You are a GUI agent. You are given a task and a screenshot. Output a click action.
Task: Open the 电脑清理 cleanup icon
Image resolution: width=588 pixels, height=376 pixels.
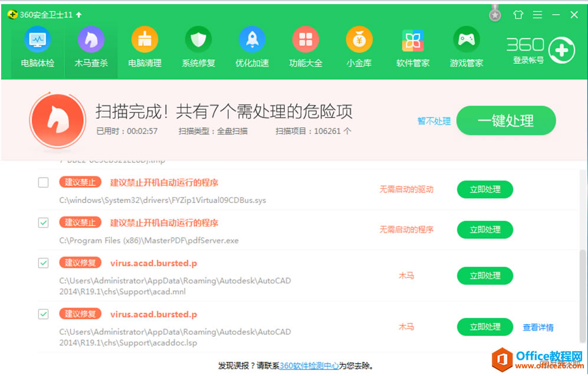pyautogui.click(x=144, y=40)
